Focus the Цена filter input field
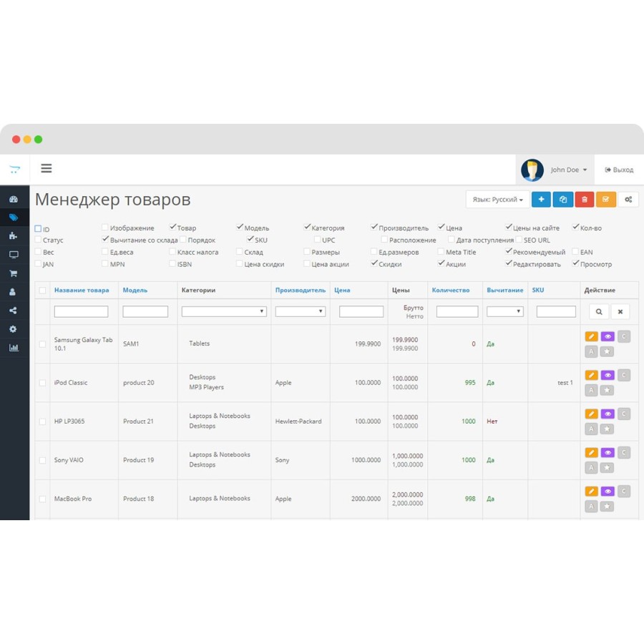Viewport: 644px width, 644px height. coord(361,311)
